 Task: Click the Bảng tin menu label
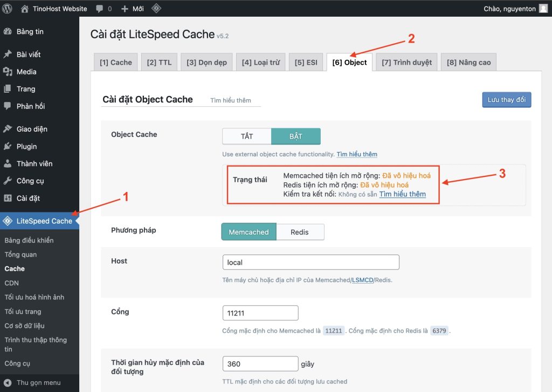30,31
